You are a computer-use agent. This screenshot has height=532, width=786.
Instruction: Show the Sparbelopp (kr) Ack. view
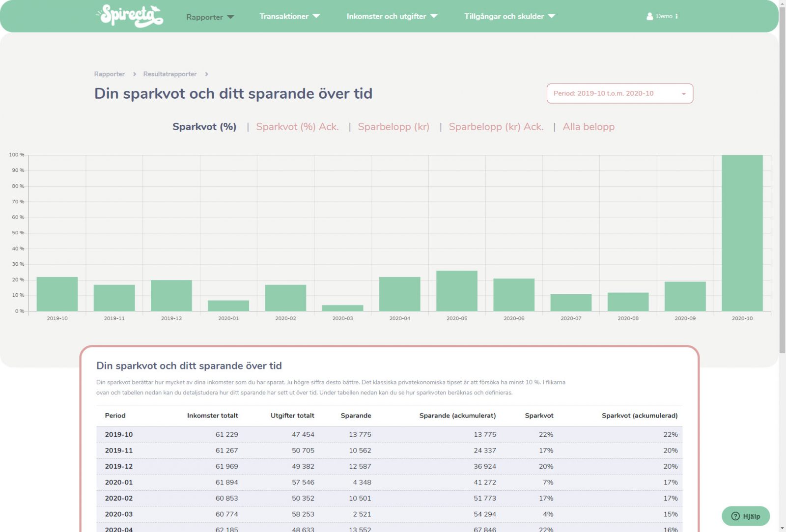496,127
